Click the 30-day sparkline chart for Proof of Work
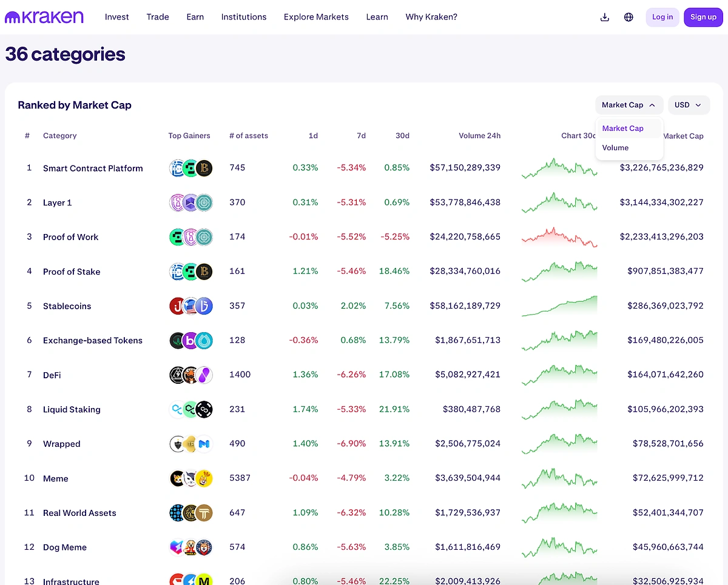 pyautogui.click(x=559, y=236)
